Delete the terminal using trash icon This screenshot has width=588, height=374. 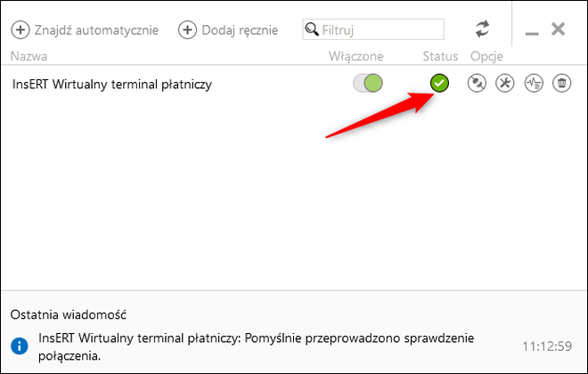coord(562,84)
